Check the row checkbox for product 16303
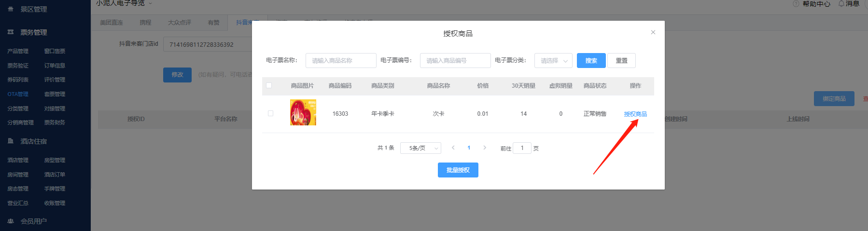Viewport: 868px width, 231px height. click(270, 114)
